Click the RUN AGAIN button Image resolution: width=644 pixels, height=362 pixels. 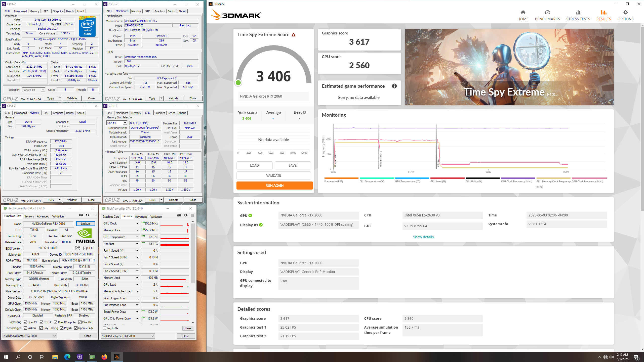click(274, 186)
